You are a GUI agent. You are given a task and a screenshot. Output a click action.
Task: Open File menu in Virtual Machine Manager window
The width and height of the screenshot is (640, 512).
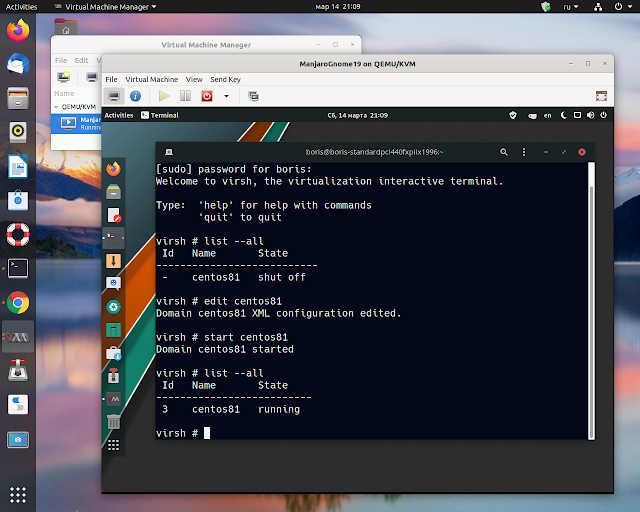point(61,60)
